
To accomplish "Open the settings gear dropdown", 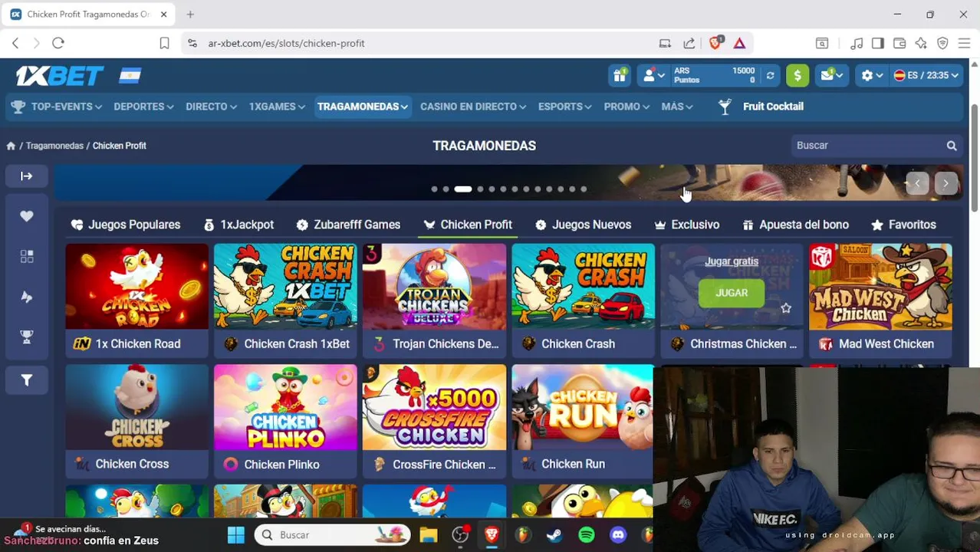I will [x=872, y=75].
